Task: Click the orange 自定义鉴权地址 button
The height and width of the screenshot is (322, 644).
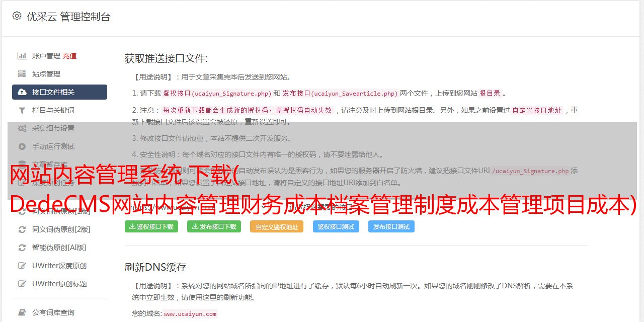Action: (x=277, y=226)
